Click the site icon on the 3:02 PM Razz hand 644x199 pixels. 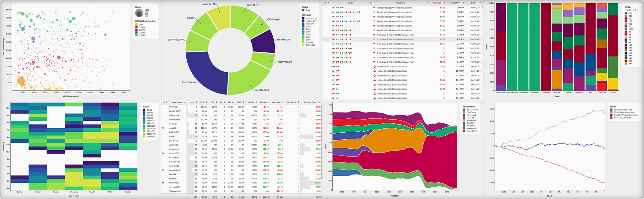click(x=375, y=8)
